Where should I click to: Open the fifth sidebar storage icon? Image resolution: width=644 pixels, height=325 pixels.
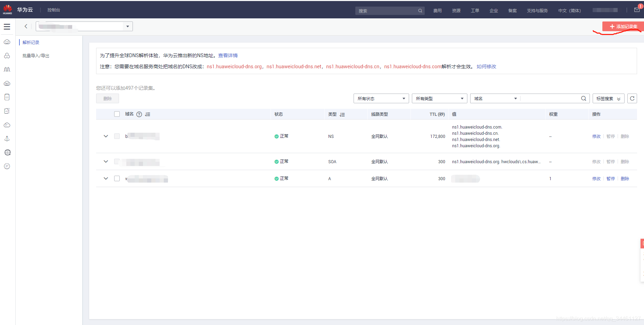tap(7, 97)
